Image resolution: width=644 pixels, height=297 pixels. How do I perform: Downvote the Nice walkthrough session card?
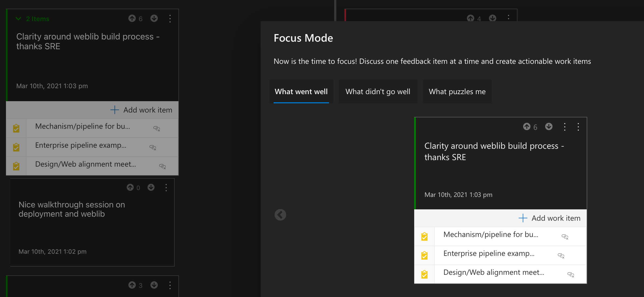point(151,187)
